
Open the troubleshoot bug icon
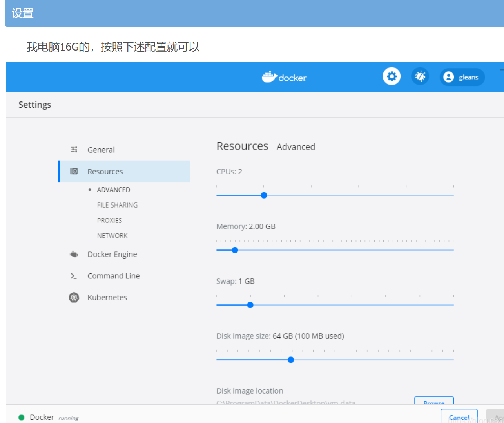pos(420,76)
